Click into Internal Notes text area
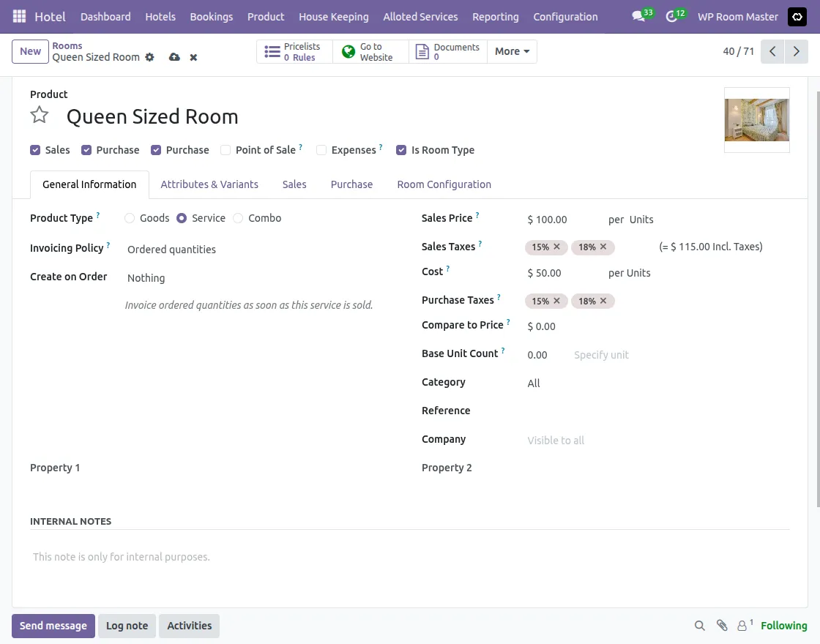Screen dimensions: 820x644 [409, 557]
